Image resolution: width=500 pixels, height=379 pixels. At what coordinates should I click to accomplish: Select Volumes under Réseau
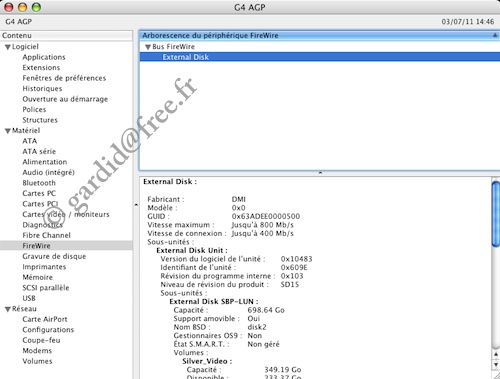[37, 361]
